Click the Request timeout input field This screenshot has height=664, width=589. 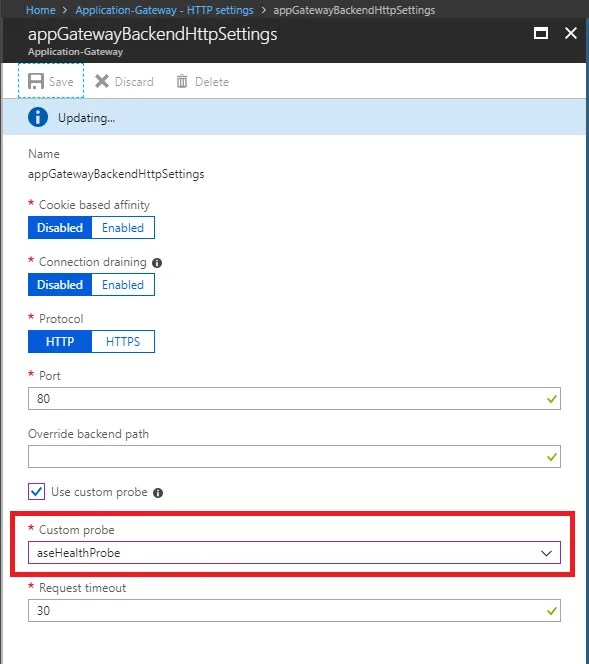[x=294, y=611]
